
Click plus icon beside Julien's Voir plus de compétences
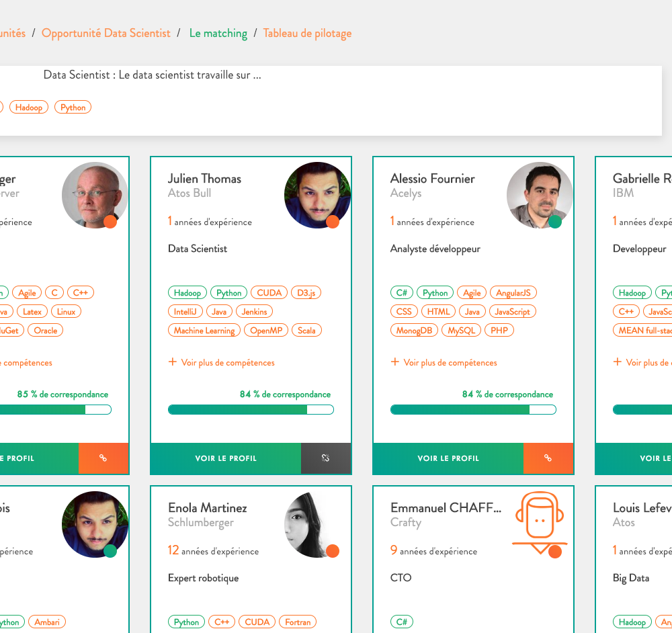[173, 362]
